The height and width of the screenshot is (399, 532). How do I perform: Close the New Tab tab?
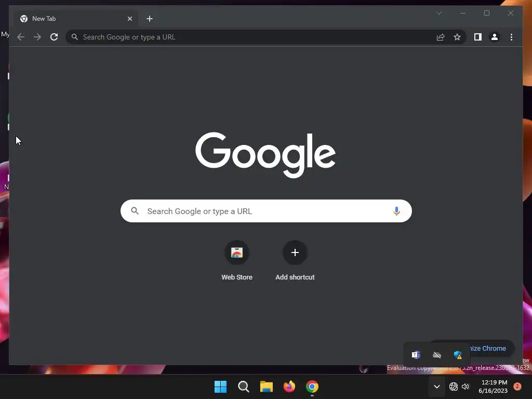click(x=129, y=19)
